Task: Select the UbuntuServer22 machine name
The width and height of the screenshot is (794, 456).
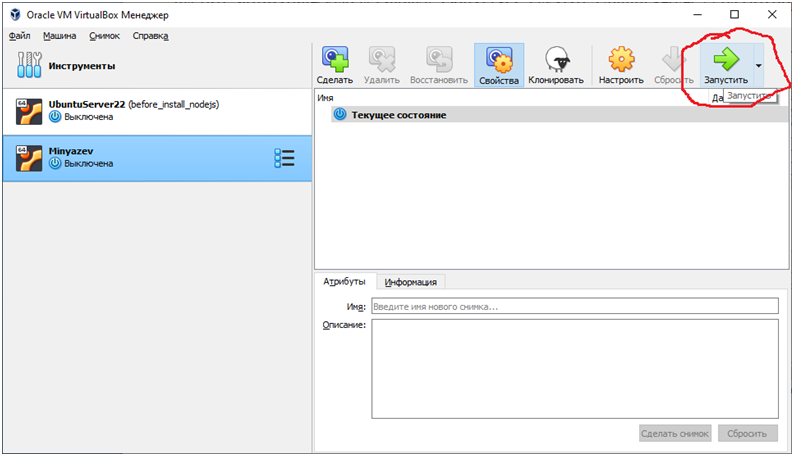Action: coord(87,104)
